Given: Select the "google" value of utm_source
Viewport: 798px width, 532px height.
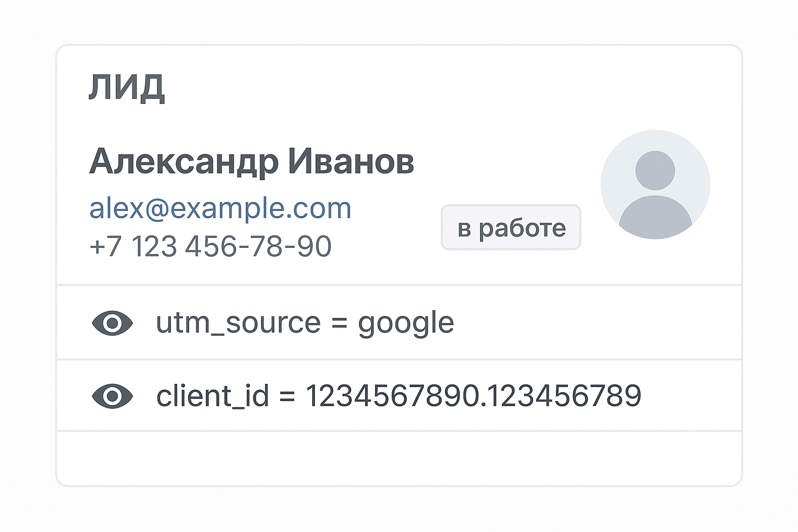Looking at the screenshot, I should click(406, 323).
